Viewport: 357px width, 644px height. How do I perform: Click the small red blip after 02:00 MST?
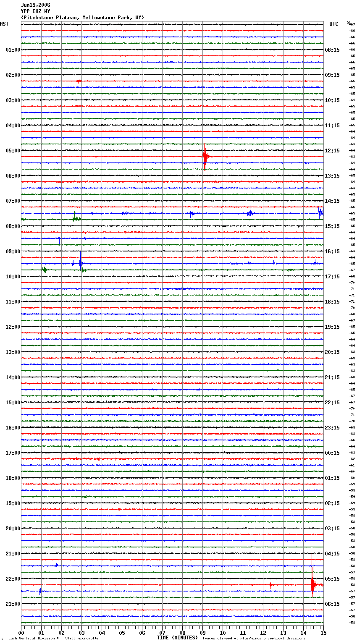(79, 81)
